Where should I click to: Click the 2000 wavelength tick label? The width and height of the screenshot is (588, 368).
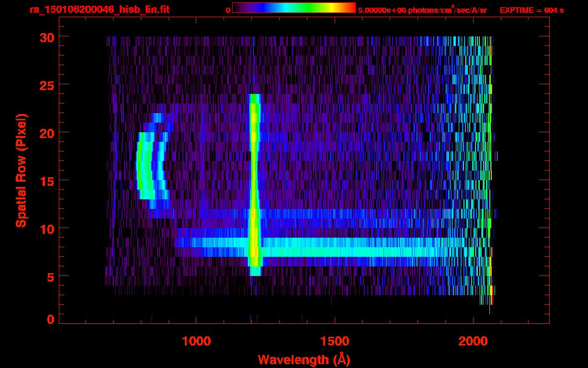(x=473, y=341)
